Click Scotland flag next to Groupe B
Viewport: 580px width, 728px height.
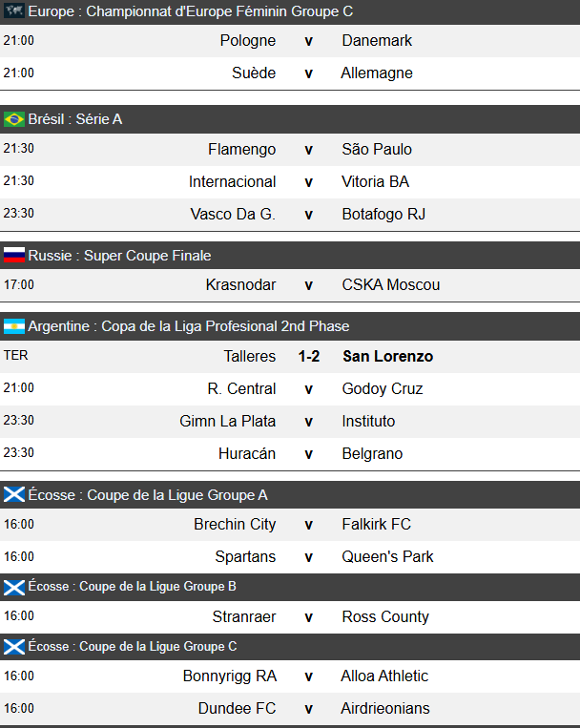[x=13, y=587]
